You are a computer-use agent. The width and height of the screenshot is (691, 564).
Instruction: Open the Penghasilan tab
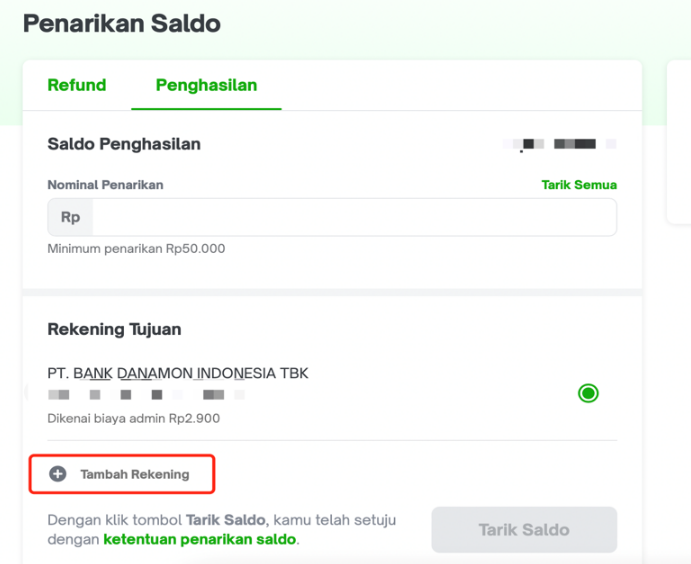coord(206,85)
